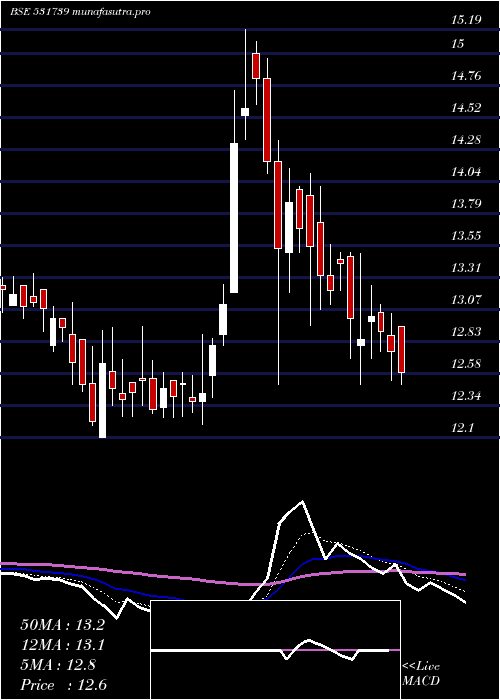
Task: Click the 14.28 price axis label
Action: (466, 140)
